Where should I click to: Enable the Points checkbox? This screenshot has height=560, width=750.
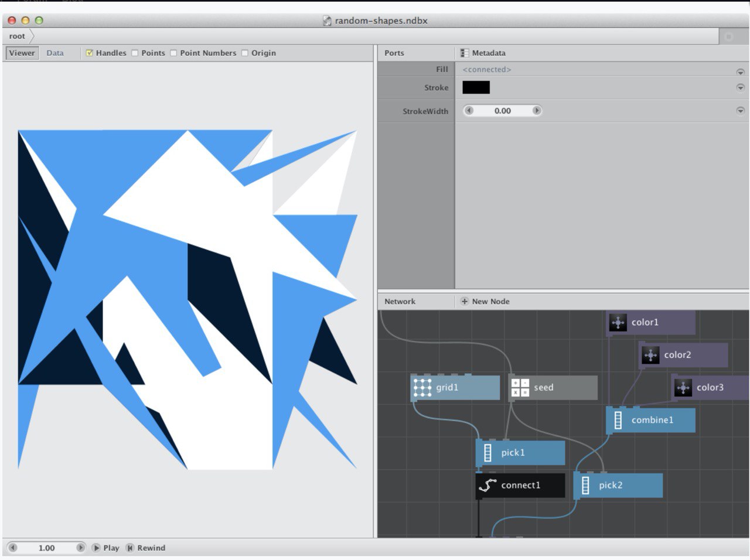pyautogui.click(x=135, y=53)
